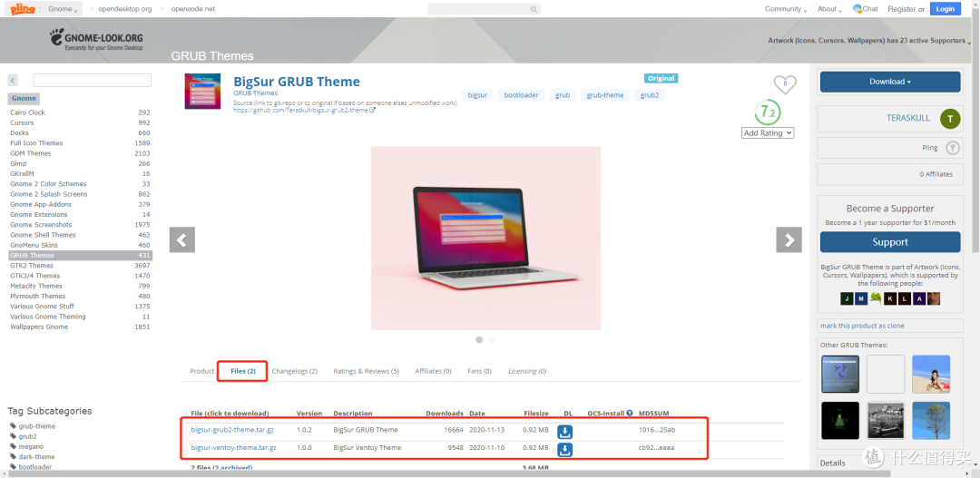Click the heart favorite icon

(784, 84)
